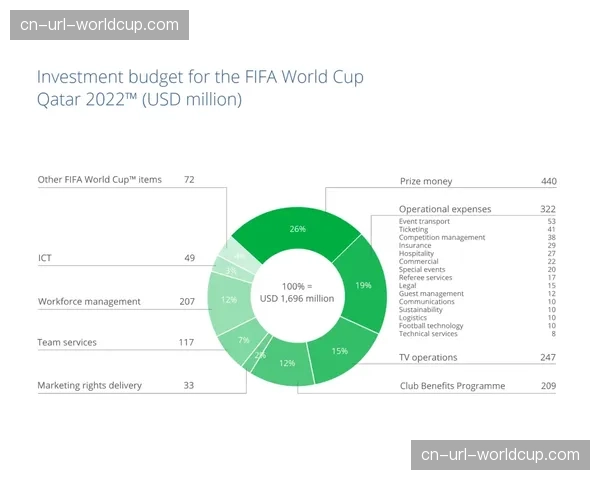Select the 'Logistics' line item
Screen dimensions: 600x480
412,318
